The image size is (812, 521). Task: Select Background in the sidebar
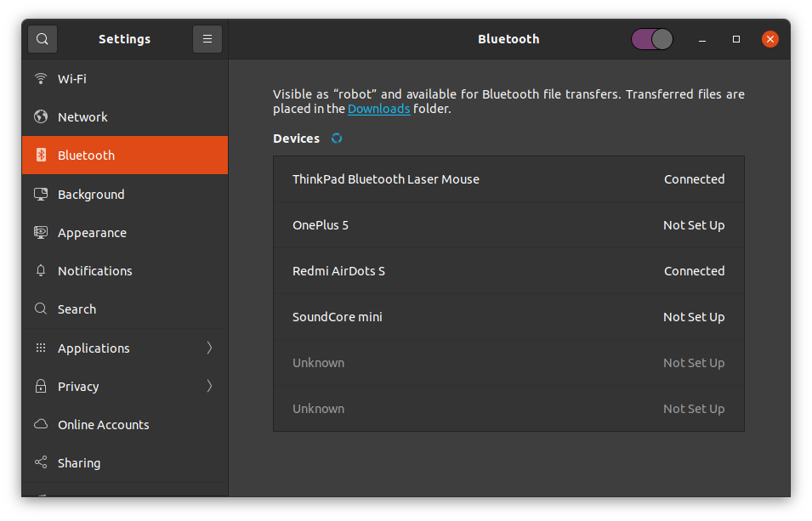click(125, 195)
